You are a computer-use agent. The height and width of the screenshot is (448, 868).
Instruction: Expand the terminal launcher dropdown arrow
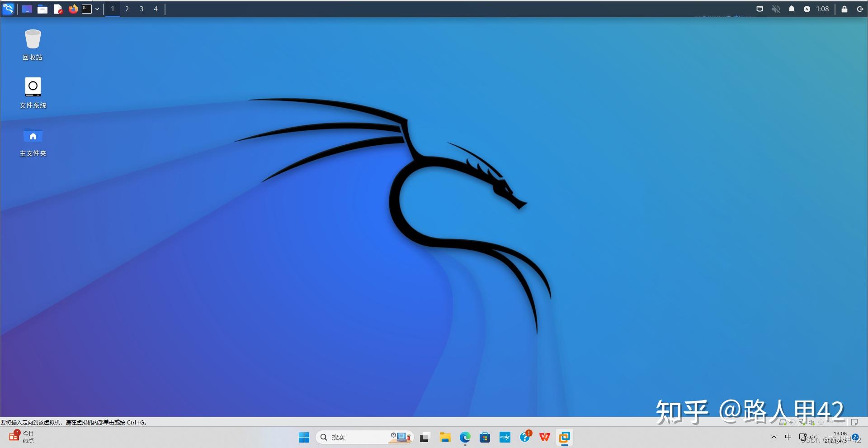(97, 9)
